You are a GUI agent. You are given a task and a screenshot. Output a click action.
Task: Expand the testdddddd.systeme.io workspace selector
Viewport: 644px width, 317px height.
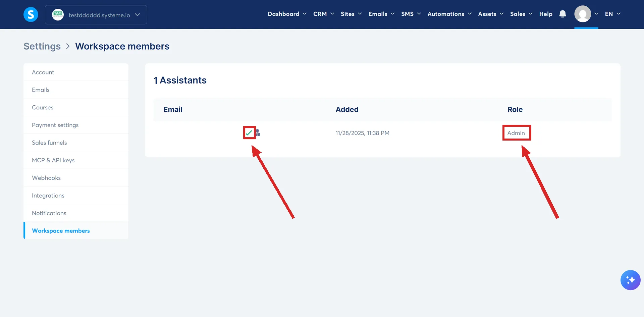click(96, 15)
